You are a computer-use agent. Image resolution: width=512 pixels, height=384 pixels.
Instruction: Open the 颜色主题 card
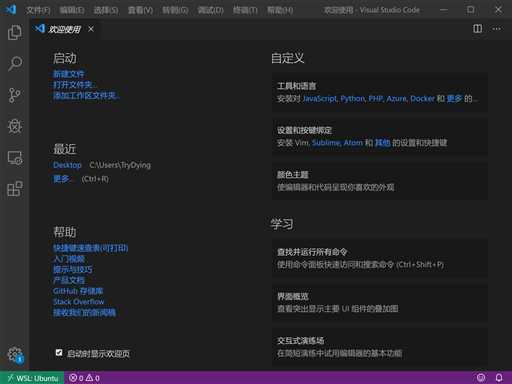pyautogui.click(x=380, y=181)
